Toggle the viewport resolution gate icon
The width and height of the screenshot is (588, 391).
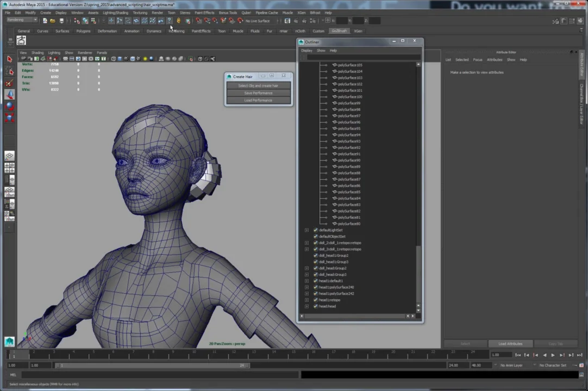point(78,59)
